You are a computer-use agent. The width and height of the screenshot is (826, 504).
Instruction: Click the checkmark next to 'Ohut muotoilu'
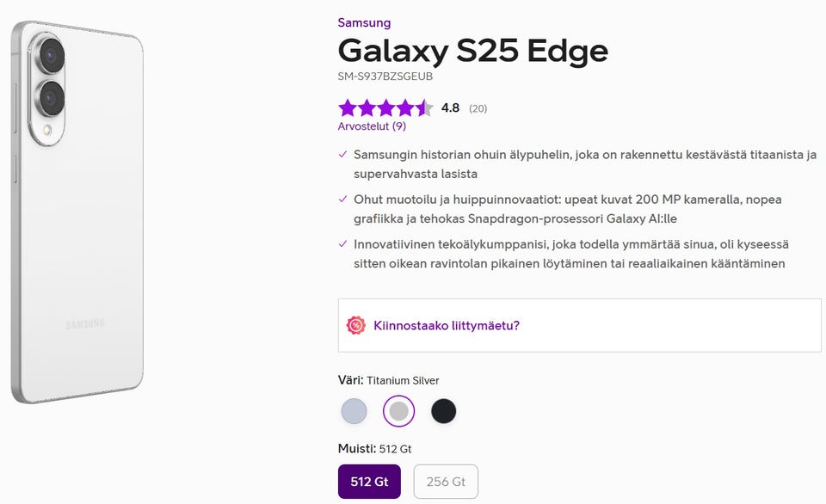click(x=343, y=199)
